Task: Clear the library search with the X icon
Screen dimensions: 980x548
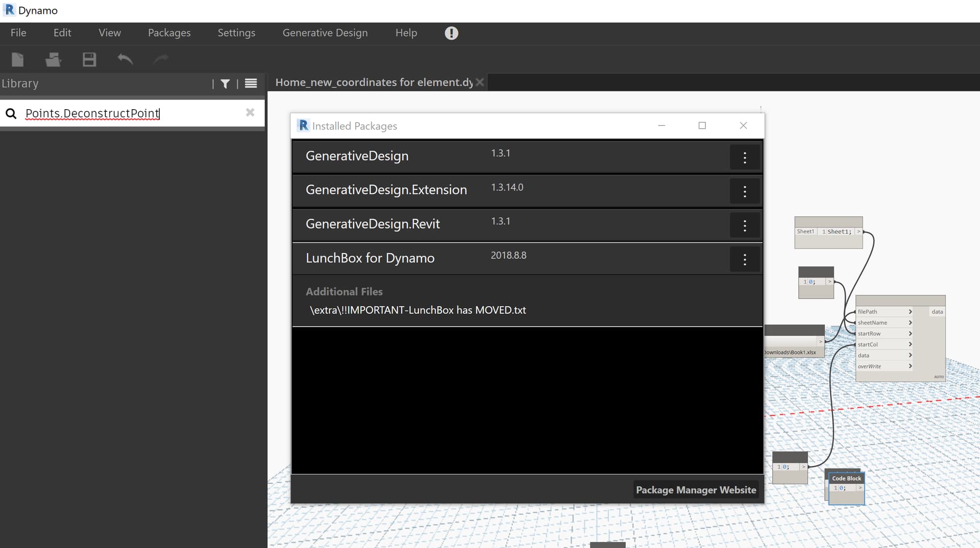Action: (250, 112)
